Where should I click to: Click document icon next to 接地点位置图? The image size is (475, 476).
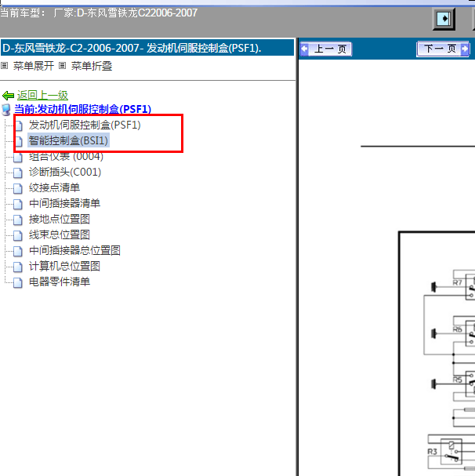[18, 220]
